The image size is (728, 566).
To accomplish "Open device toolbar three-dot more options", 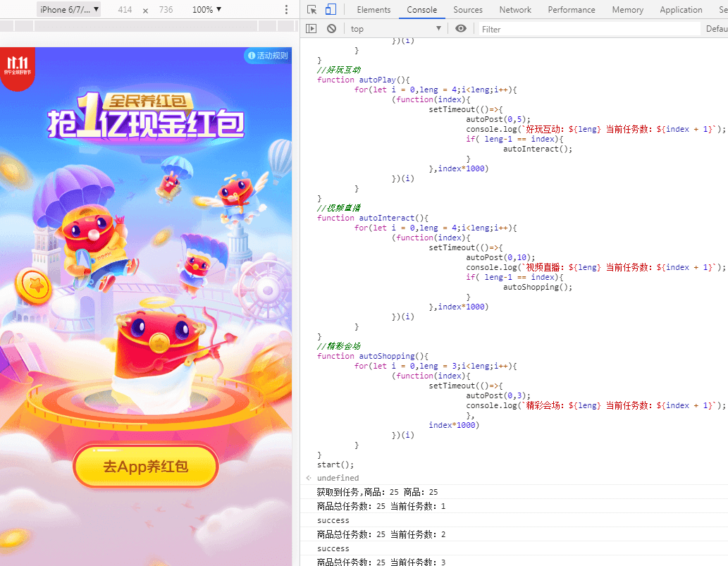I will 286,10.
